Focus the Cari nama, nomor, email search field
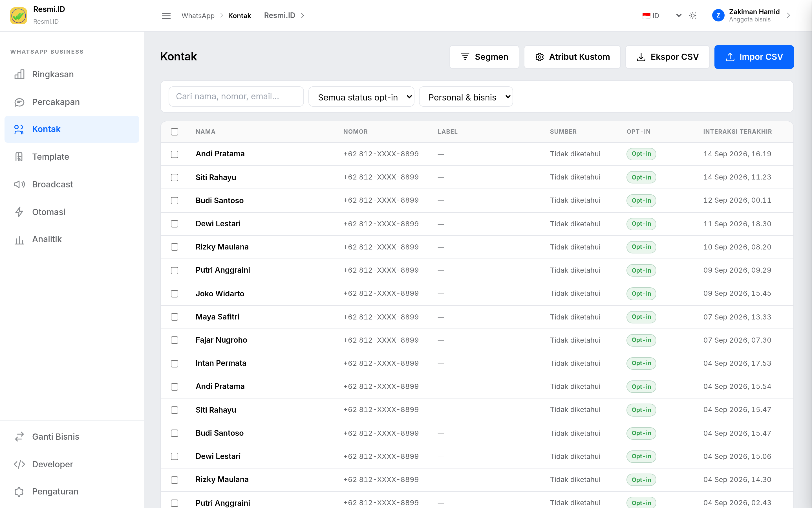Screen dimensions: 812x508 coord(236,97)
